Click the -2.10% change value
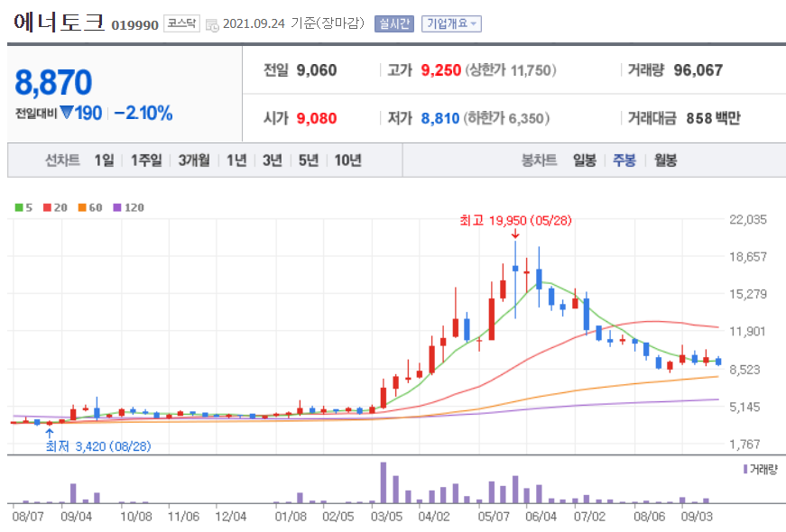The image size is (786, 532). click(x=143, y=113)
